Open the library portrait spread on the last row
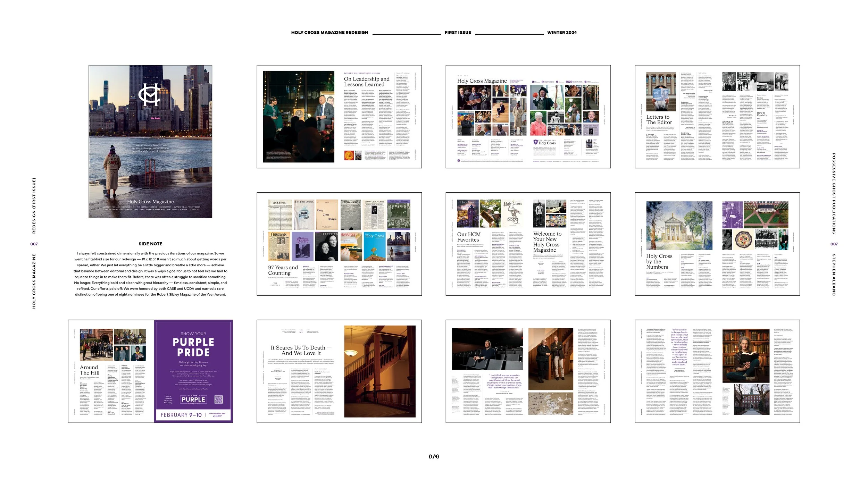Image resolution: width=868 pixels, height=488 pixels. (717, 371)
